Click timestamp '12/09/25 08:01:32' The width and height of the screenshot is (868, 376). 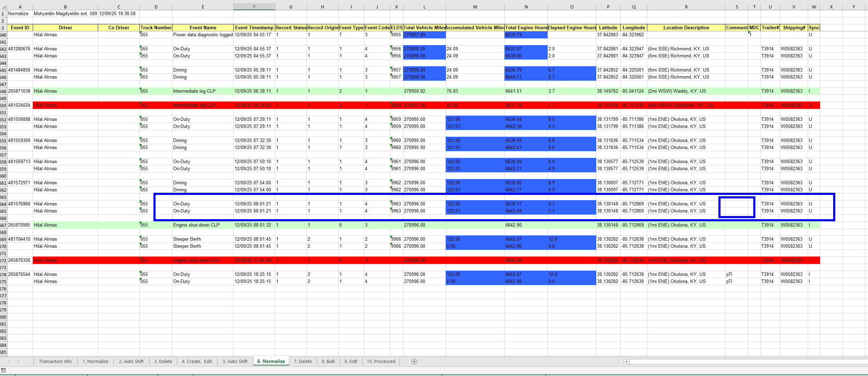tap(254, 225)
